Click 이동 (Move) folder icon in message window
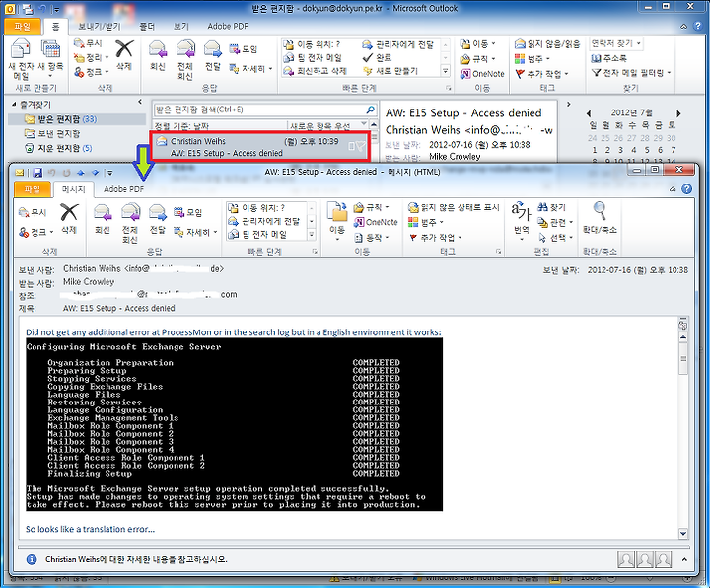 pyautogui.click(x=337, y=221)
